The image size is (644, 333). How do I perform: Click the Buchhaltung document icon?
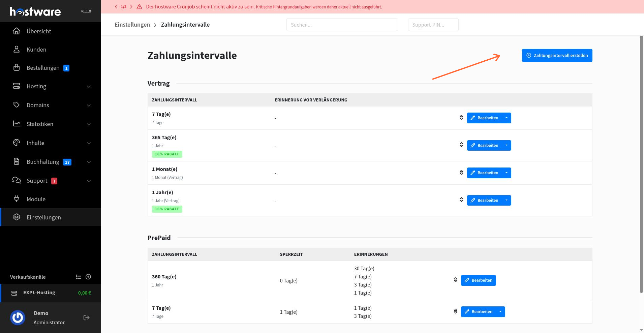(16, 161)
